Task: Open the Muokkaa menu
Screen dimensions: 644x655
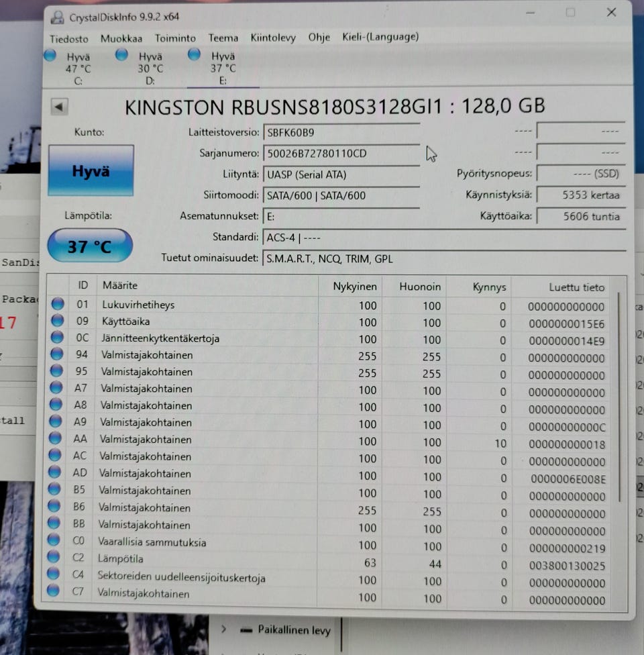Action: 121,38
